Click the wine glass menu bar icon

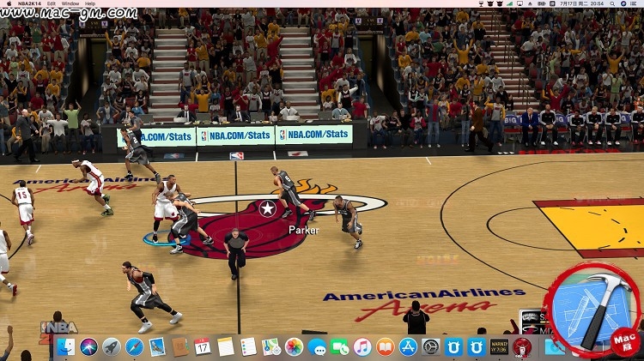pyautogui.click(x=481, y=3)
